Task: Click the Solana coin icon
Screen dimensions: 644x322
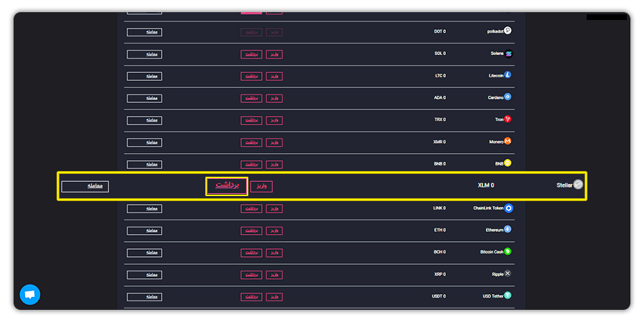Action: pyautogui.click(x=509, y=54)
